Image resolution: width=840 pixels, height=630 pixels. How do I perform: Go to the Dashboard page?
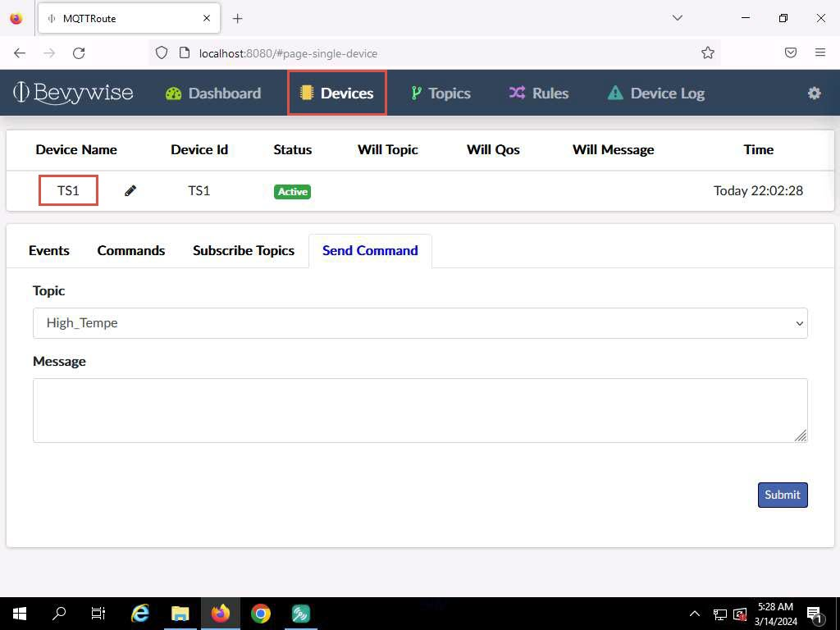(x=213, y=94)
